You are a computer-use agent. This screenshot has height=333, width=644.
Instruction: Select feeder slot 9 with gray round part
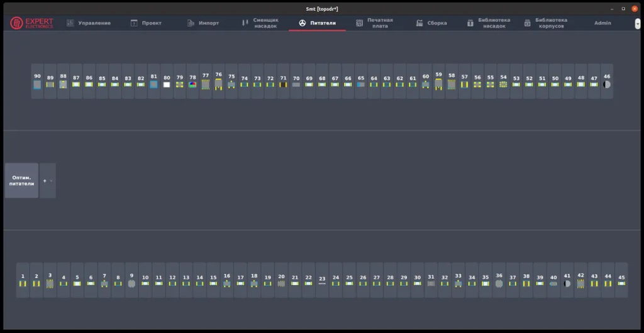click(x=131, y=280)
